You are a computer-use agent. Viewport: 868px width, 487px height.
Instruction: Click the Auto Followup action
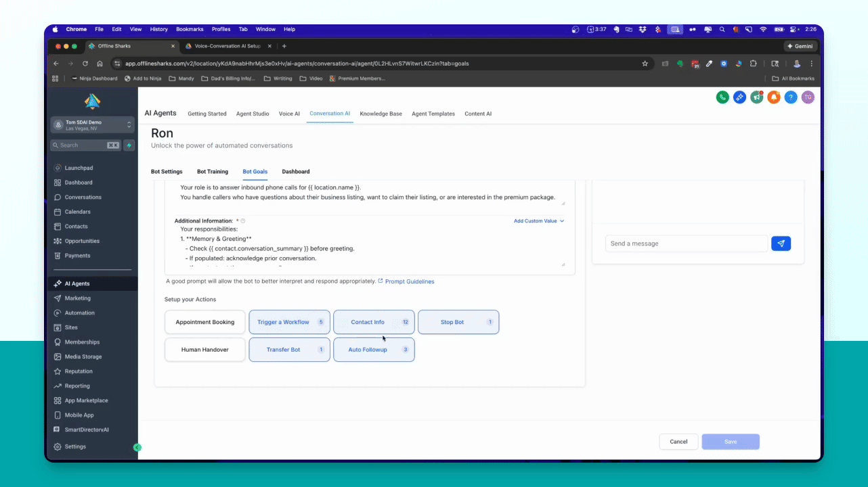click(x=374, y=350)
